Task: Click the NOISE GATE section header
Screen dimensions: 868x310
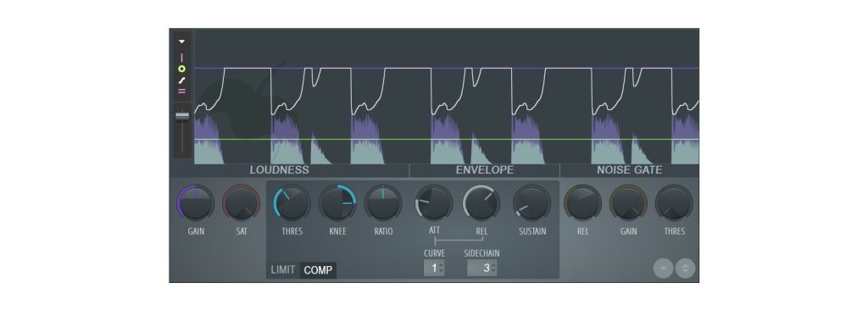Action: tap(630, 170)
